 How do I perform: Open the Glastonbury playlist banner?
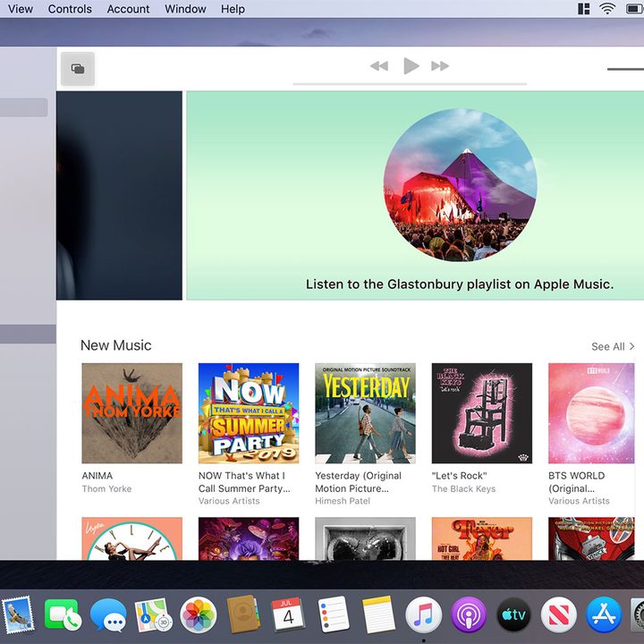click(415, 196)
